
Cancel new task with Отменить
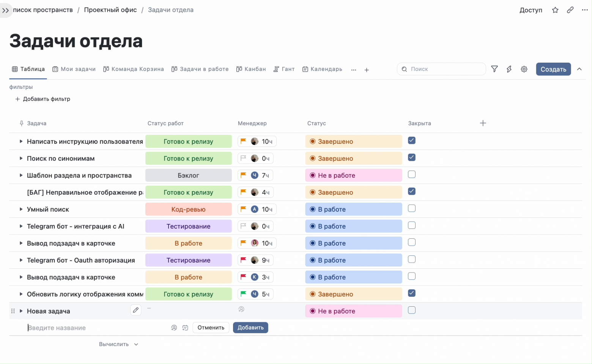(211, 328)
